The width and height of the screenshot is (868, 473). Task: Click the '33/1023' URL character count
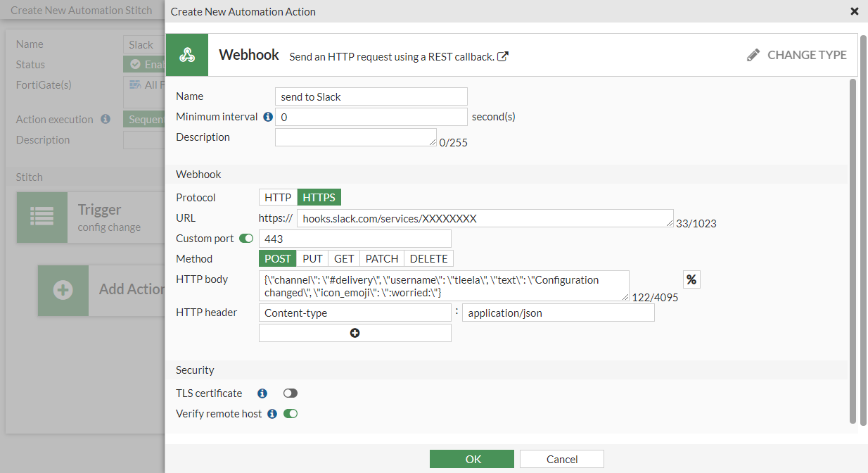tap(696, 224)
